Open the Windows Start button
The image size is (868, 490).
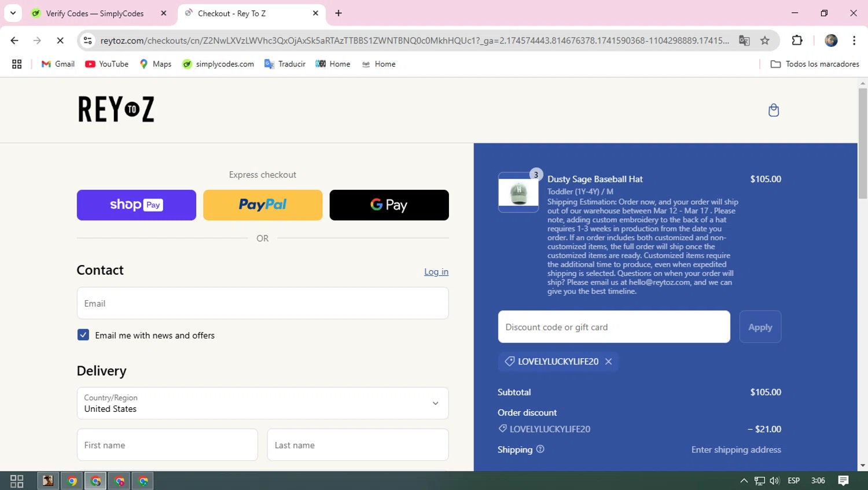(x=17, y=481)
